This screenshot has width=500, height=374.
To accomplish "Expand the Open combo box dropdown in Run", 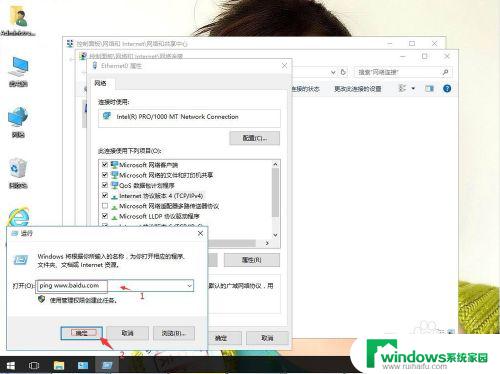I will click(189, 286).
